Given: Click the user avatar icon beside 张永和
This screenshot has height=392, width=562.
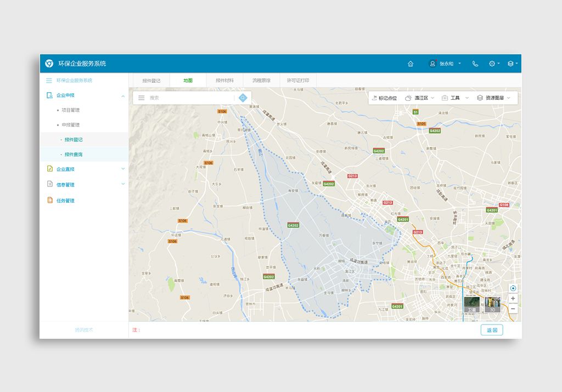Looking at the screenshot, I should point(432,64).
